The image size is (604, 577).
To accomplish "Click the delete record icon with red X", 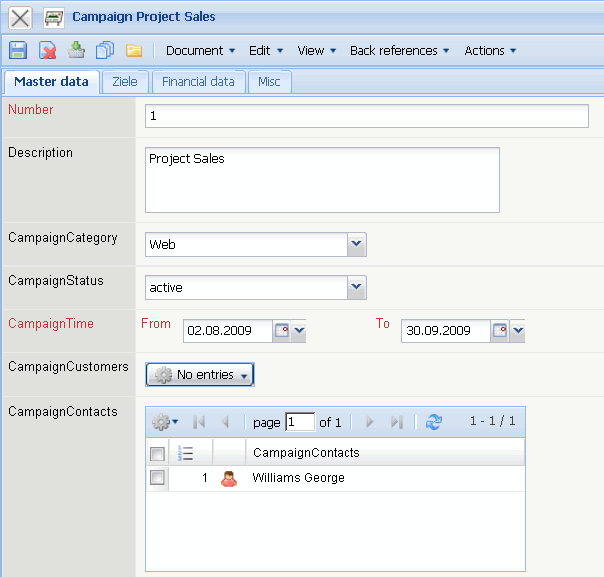I will pos(47,50).
